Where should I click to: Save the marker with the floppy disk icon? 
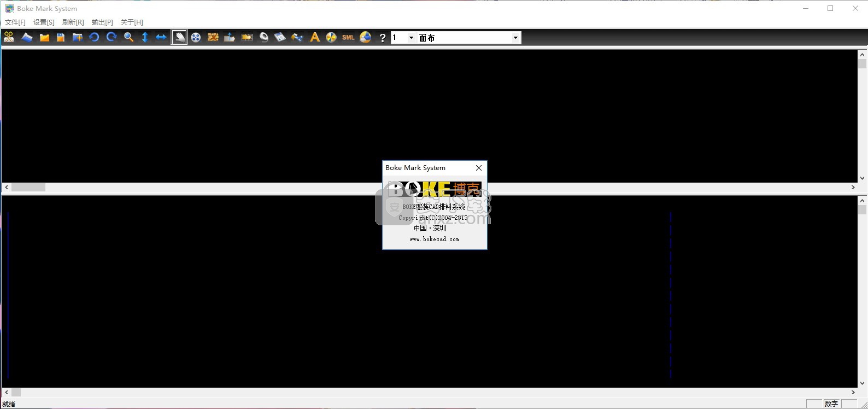tap(61, 37)
